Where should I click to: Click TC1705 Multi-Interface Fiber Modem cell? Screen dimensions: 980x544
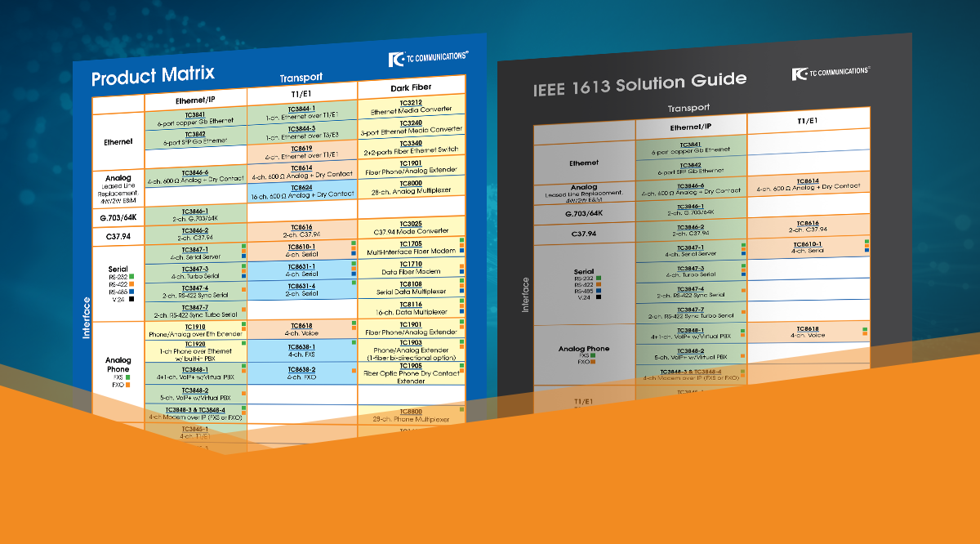point(411,247)
